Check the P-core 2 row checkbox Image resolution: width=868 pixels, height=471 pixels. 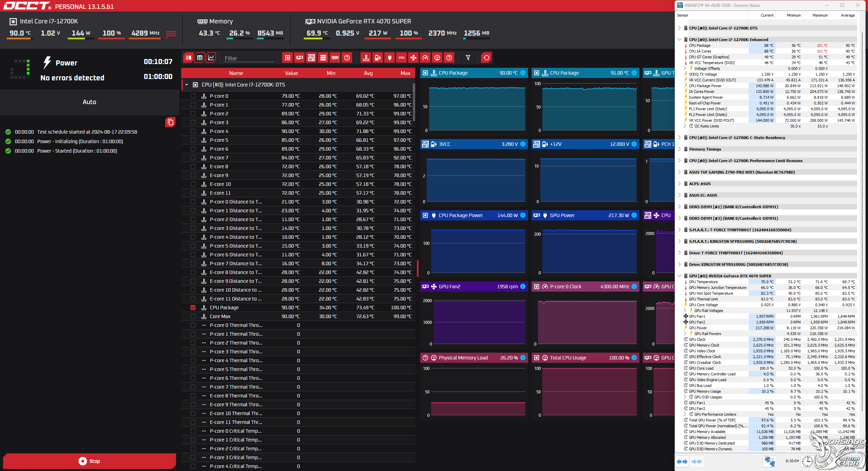click(193, 114)
